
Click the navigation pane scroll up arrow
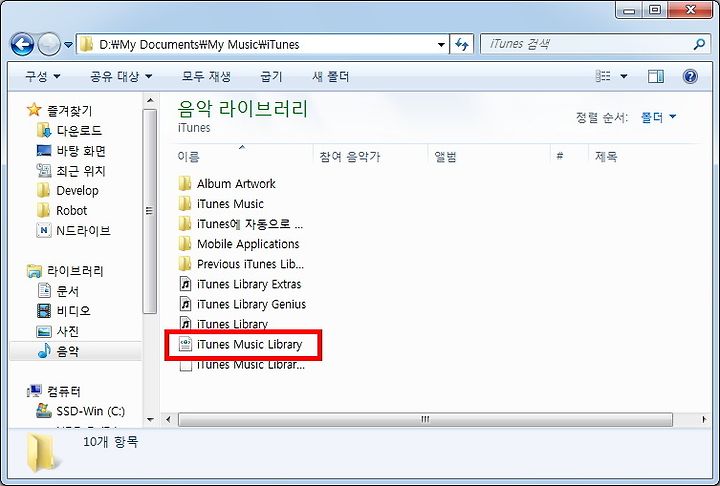click(x=150, y=101)
